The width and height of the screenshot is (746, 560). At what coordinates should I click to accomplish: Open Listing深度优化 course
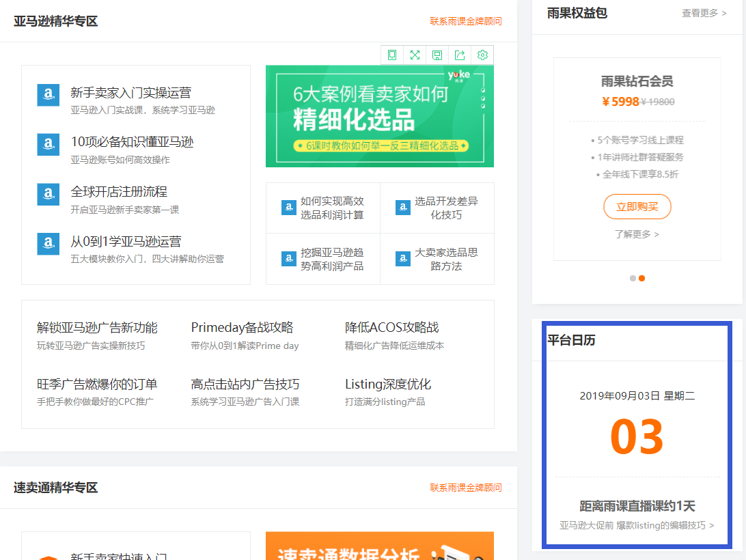click(x=388, y=384)
